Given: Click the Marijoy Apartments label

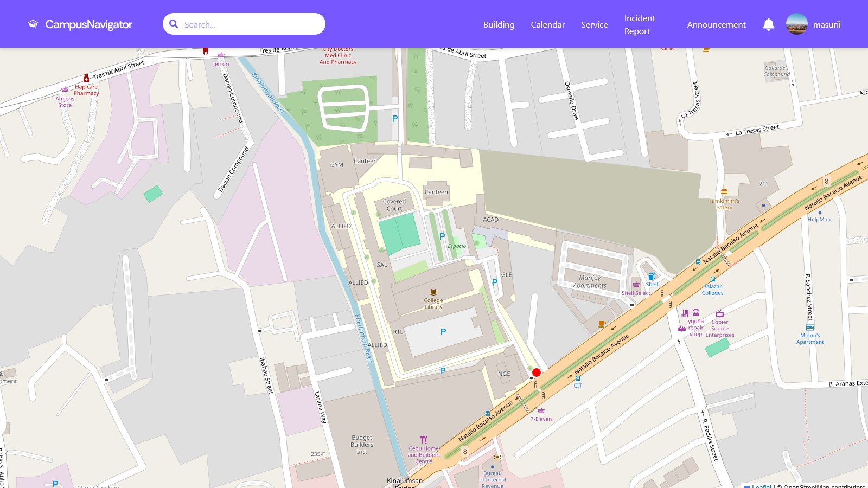Looking at the screenshot, I should click(x=590, y=281).
